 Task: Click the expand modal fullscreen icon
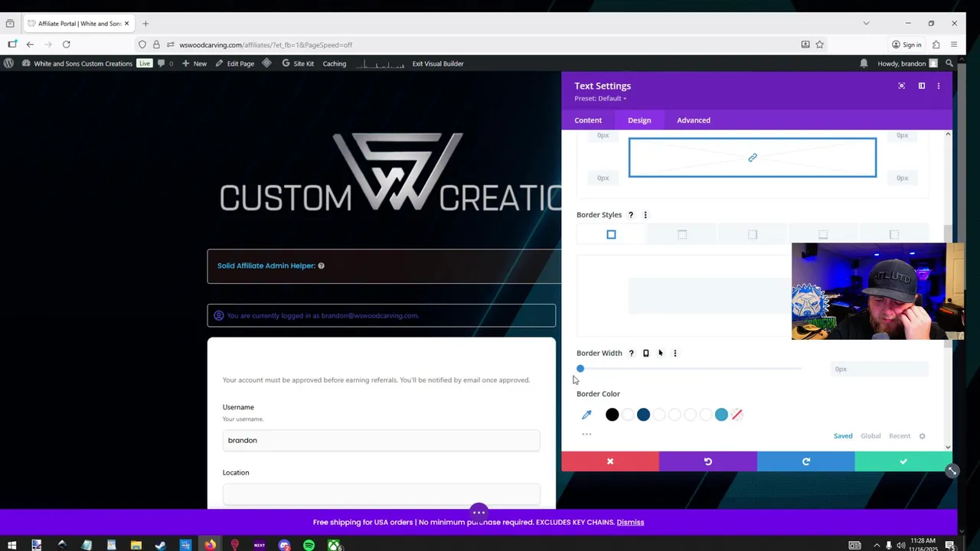(901, 86)
